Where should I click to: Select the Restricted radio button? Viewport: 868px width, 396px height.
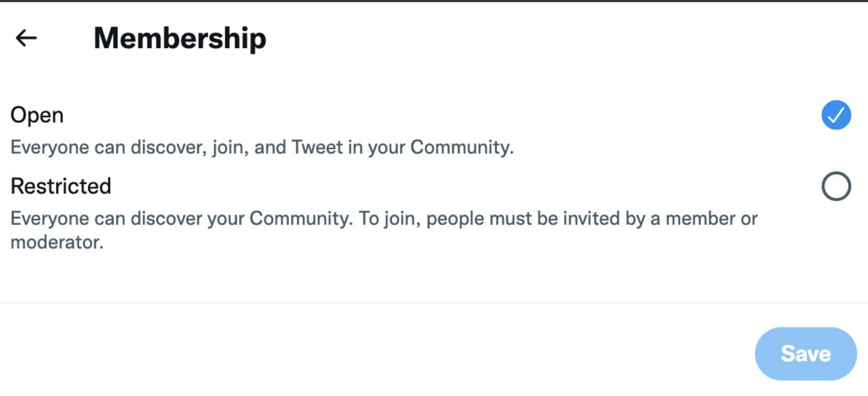point(836,186)
